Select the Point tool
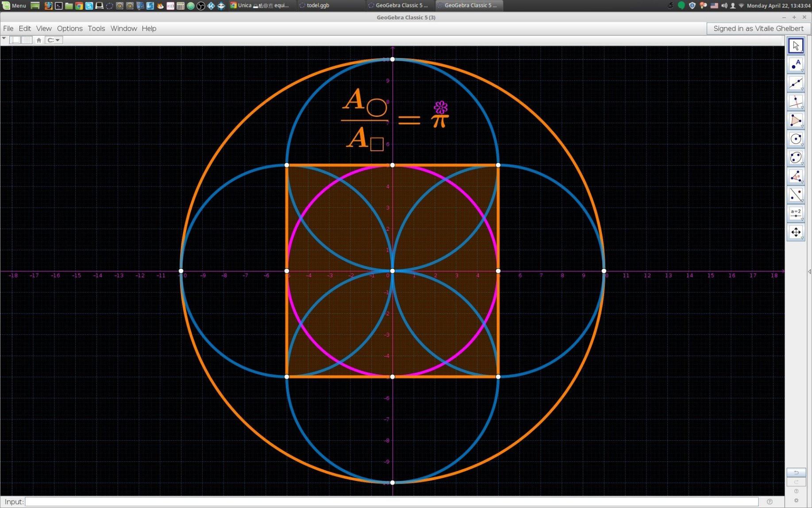Image resolution: width=812 pixels, height=508 pixels. 796,65
